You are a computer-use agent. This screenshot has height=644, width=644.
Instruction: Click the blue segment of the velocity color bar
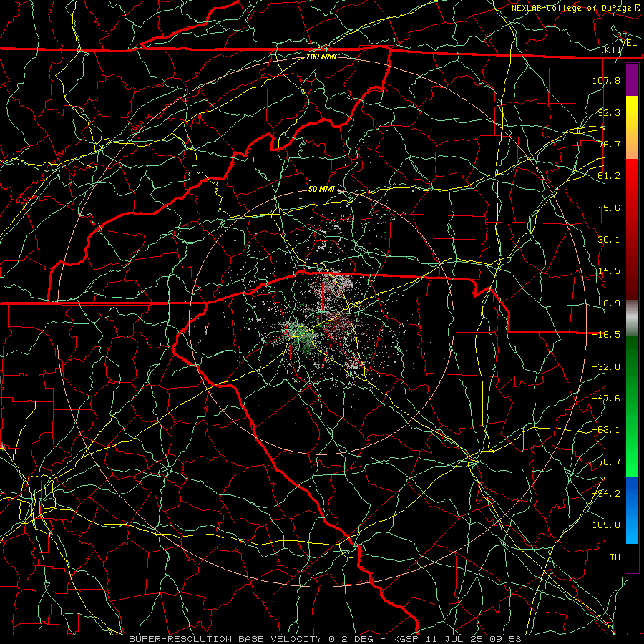[x=632, y=510]
